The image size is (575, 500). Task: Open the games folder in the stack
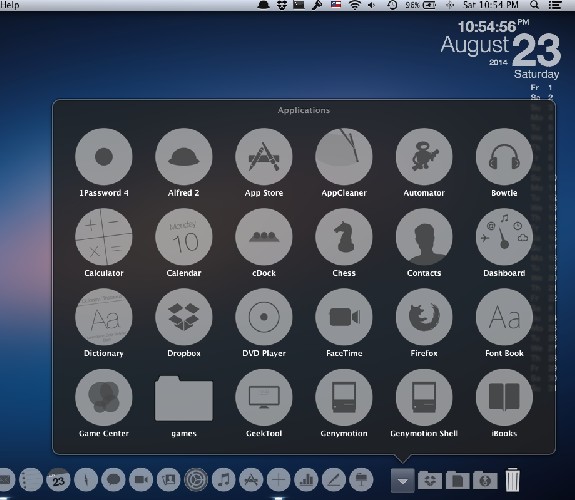(184, 398)
